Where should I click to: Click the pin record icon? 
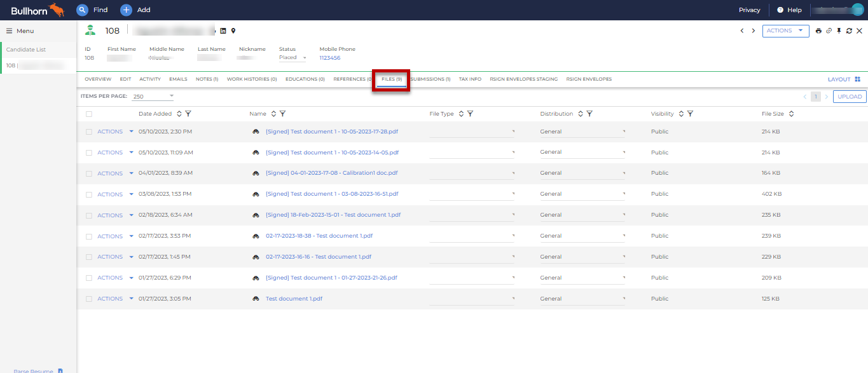tap(839, 31)
